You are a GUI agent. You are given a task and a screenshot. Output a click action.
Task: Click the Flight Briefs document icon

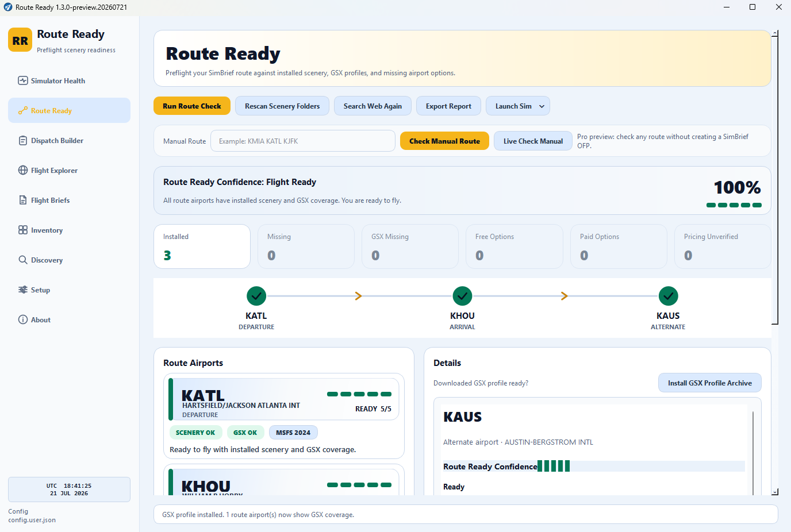click(x=23, y=200)
